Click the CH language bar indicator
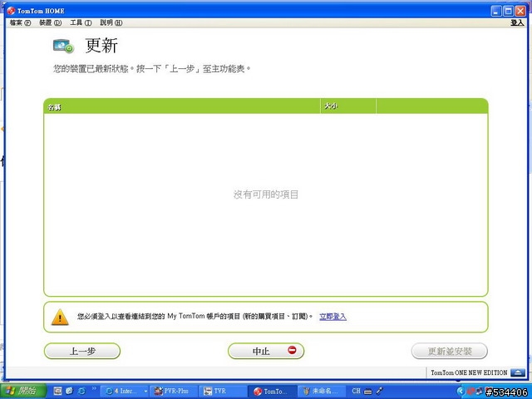The height and width of the screenshot is (399, 532). click(x=356, y=391)
